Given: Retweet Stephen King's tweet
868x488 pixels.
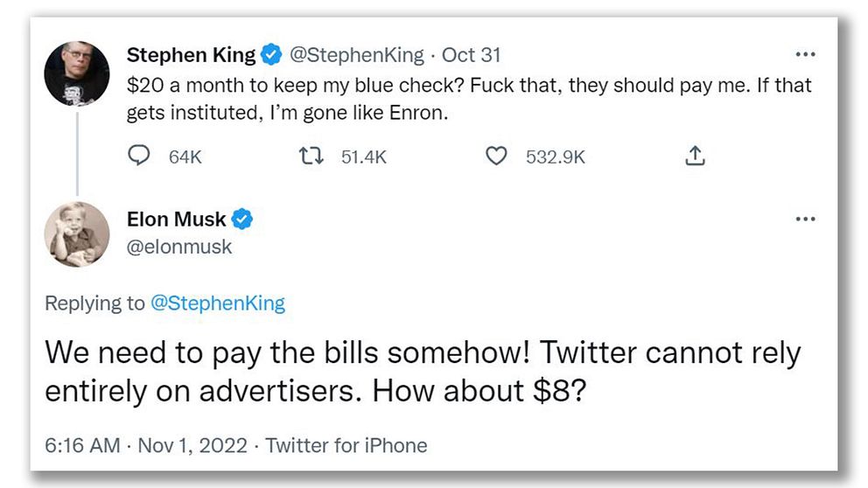Looking at the screenshot, I should pyautogui.click(x=309, y=157).
